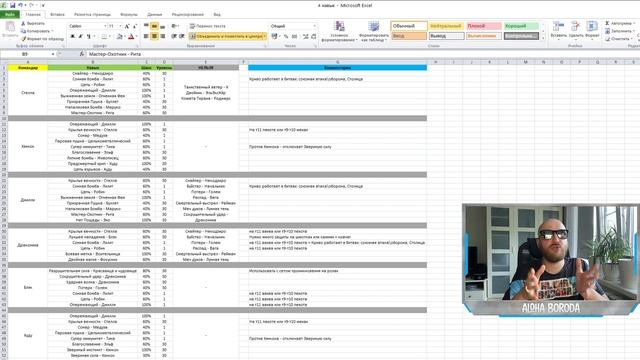The image size is (640, 360).
Task: Open font color dropdown arrow
Action: (x=136, y=36)
